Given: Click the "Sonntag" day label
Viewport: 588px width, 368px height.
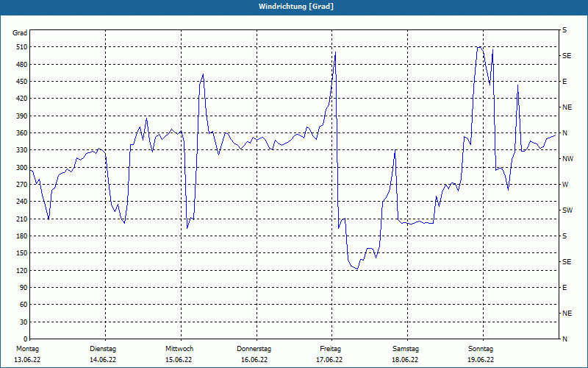Looking at the screenshot, I should coord(481,349).
